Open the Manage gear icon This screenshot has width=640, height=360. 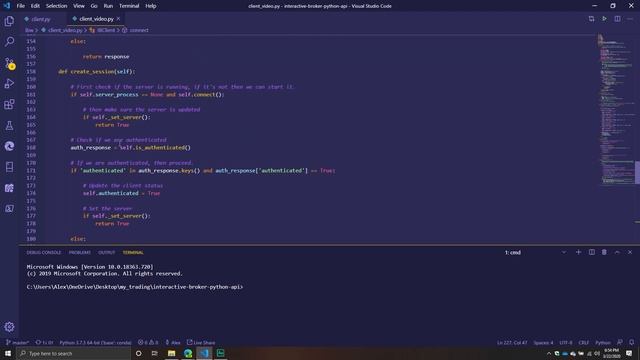[x=9, y=327]
